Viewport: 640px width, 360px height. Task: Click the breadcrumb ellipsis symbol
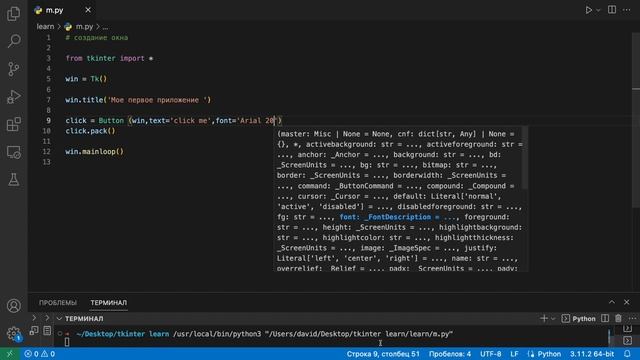pyautogui.click(x=105, y=27)
